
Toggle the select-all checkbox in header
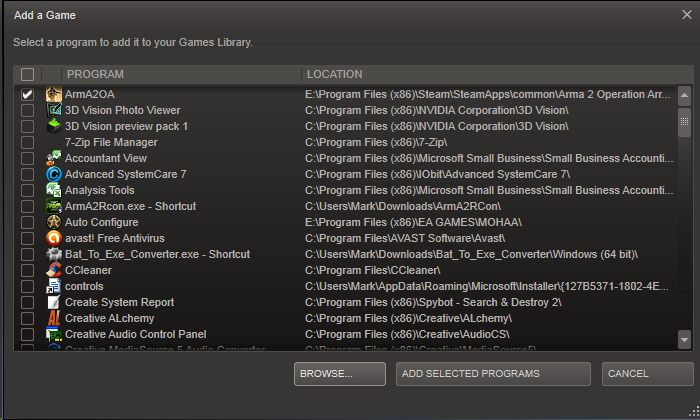27,74
